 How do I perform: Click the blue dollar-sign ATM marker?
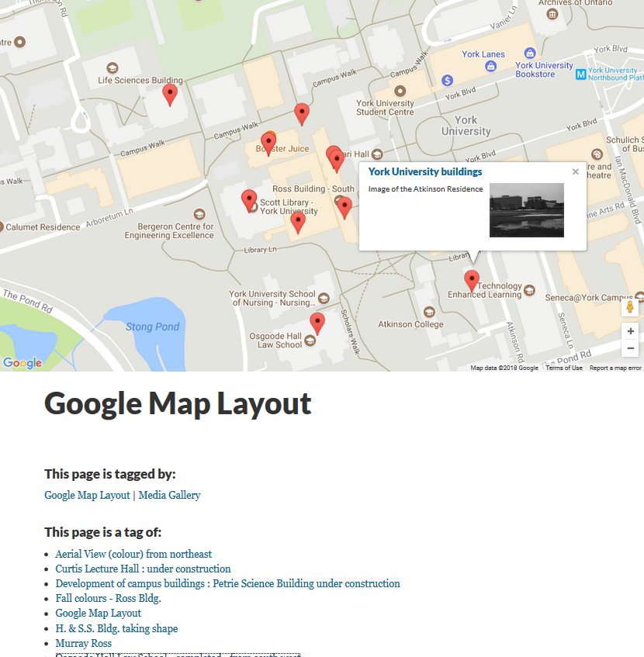(x=447, y=81)
